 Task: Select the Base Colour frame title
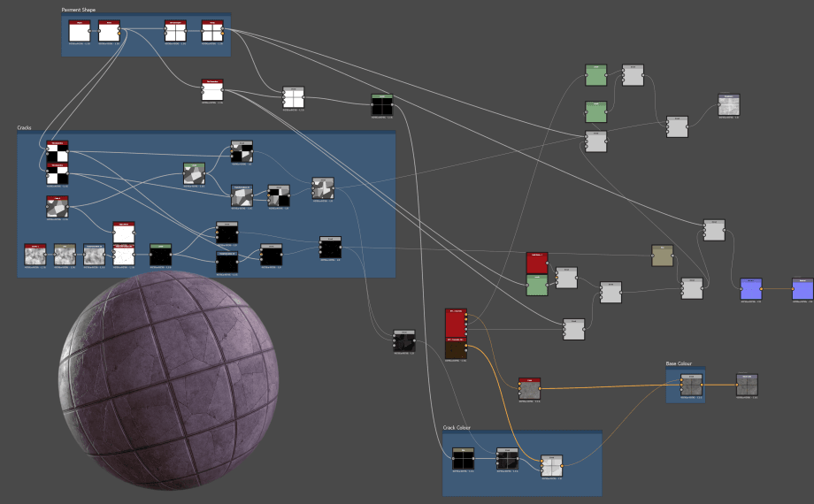tap(679, 364)
